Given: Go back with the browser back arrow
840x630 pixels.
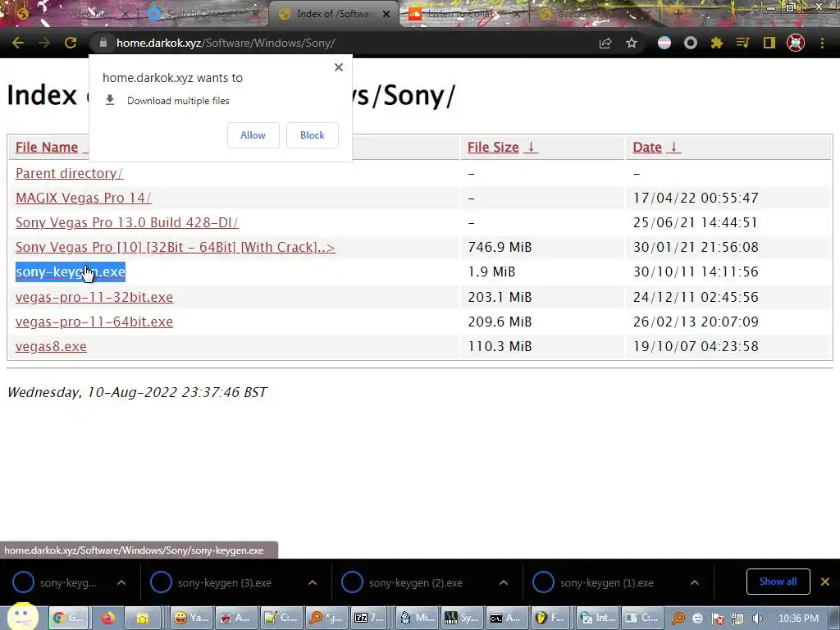Looking at the screenshot, I should pyautogui.click(x=18, y=43).
